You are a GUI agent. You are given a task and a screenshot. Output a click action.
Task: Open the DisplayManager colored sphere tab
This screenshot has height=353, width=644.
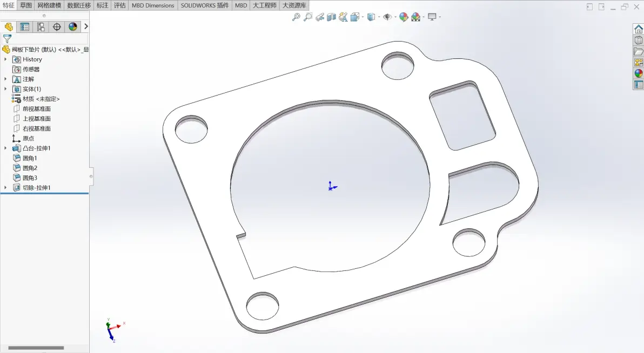73,26
